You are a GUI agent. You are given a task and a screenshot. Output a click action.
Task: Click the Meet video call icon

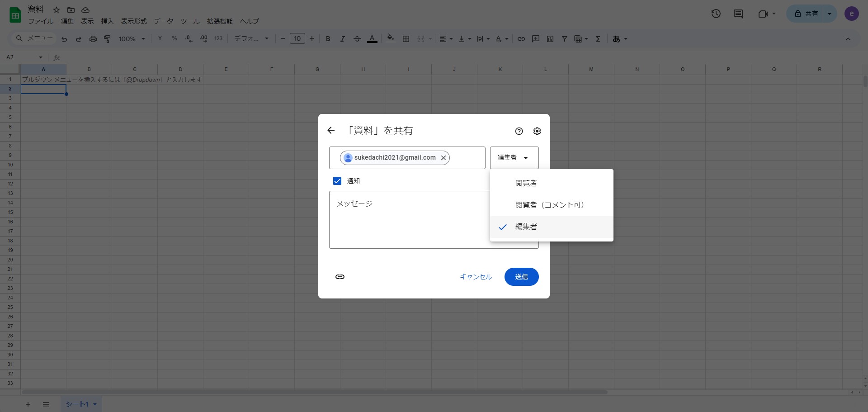click(763, 14)
